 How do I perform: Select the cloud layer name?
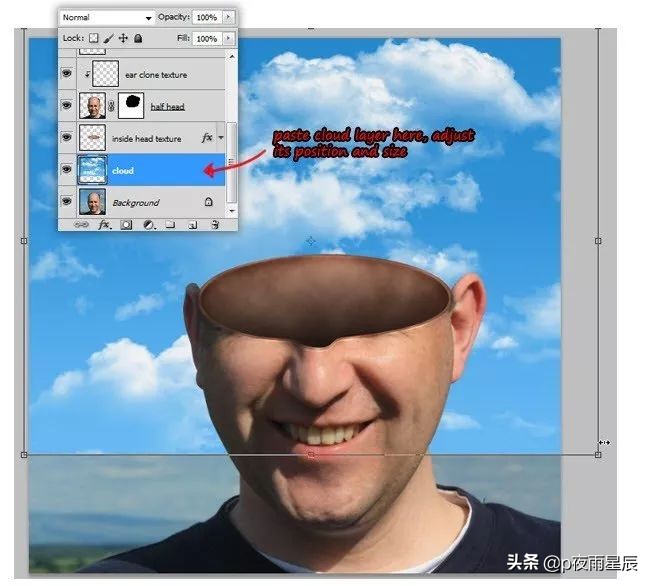[123, 171]
